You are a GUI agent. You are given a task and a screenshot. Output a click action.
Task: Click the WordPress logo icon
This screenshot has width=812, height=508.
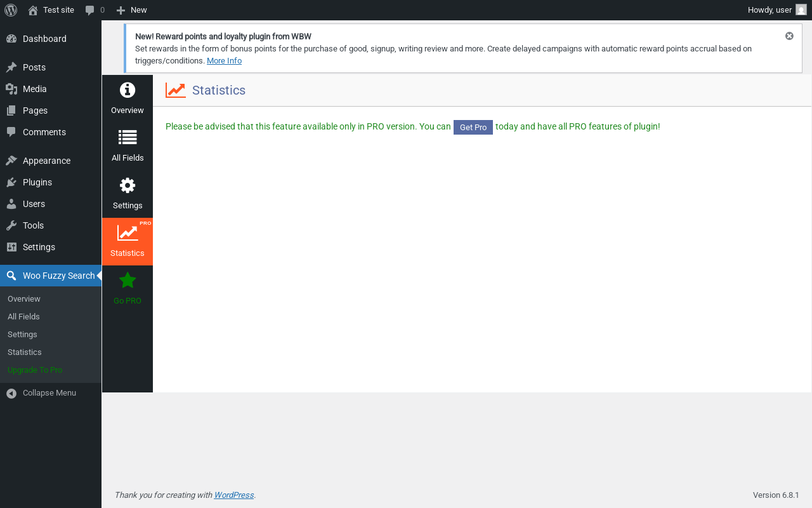coord(11,10)
